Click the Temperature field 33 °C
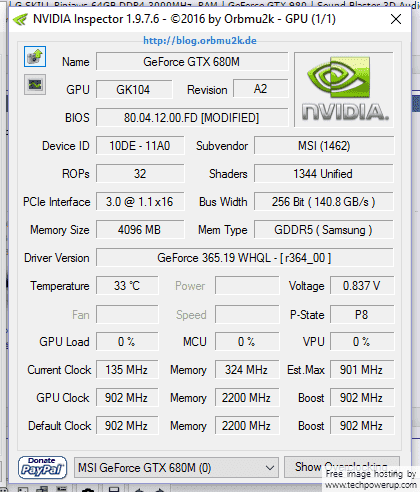Viewport: 420px width, 492px height. pos(127,285)
